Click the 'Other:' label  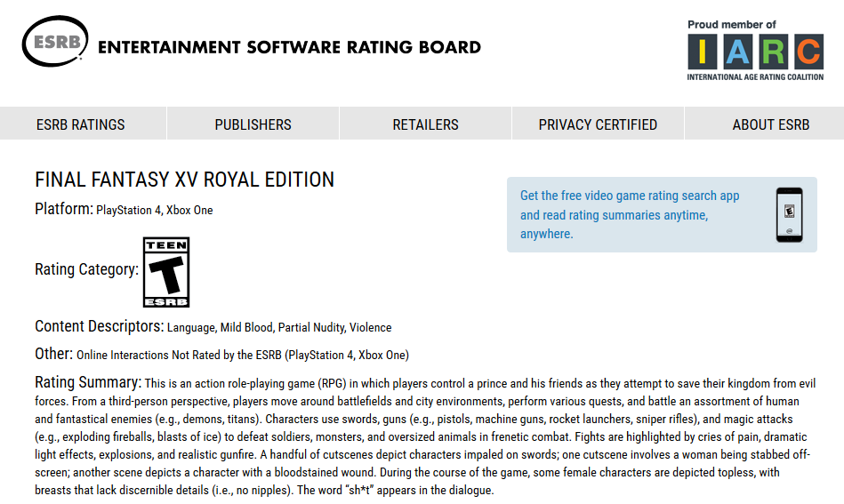[54, 354]
